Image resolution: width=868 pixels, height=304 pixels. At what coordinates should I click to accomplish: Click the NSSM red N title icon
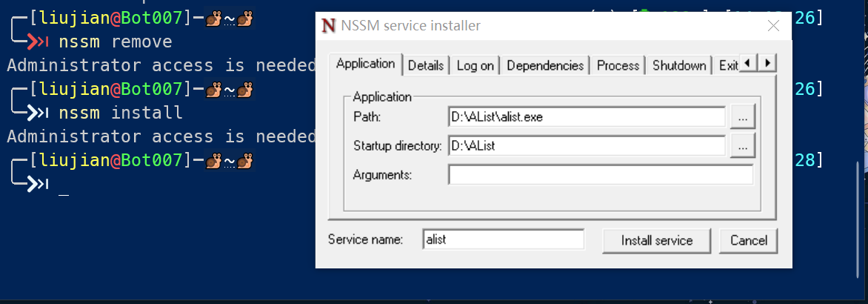click(x=328, y=26)
